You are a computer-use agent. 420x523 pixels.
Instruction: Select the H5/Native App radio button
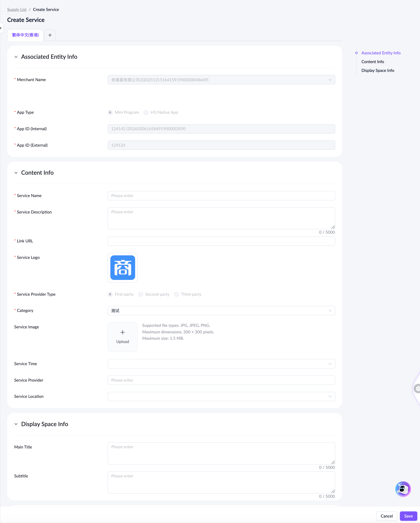tap(146, 112)
